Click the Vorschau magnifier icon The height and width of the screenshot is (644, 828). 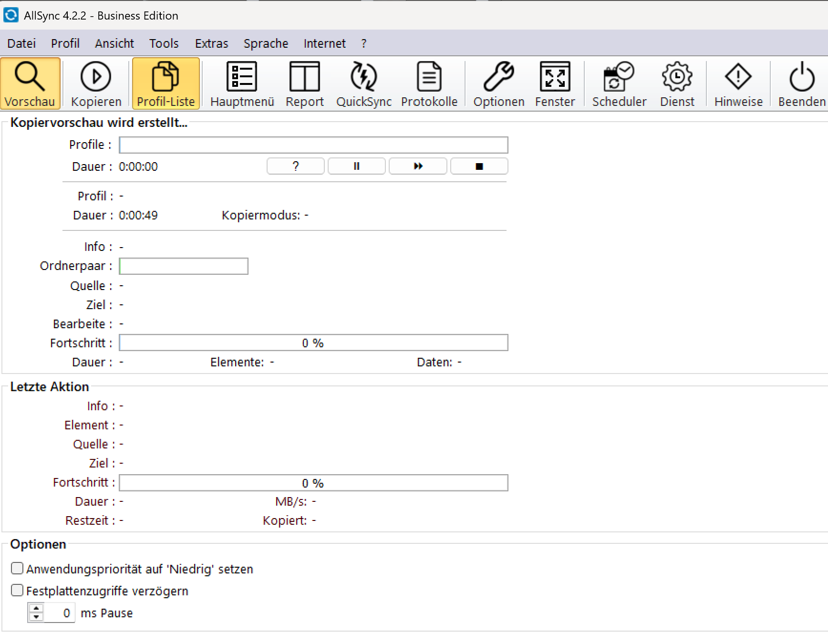click(x=30, y=77)
